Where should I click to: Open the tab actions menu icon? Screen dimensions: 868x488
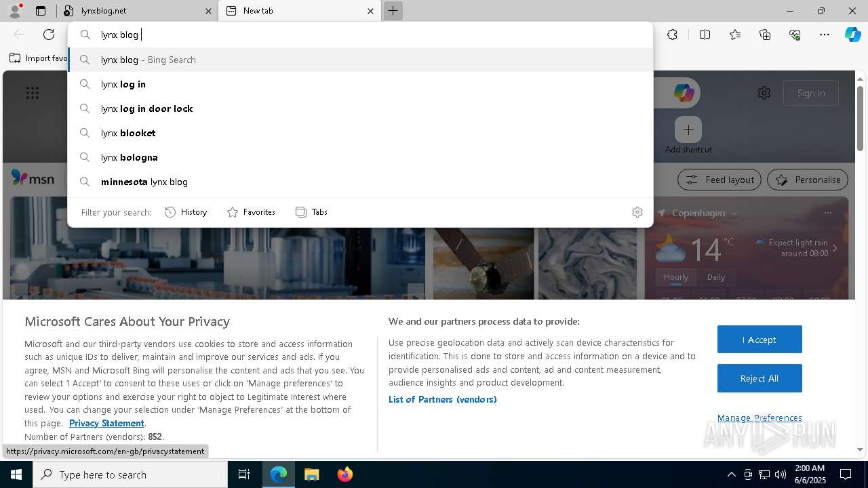point(41,11)
